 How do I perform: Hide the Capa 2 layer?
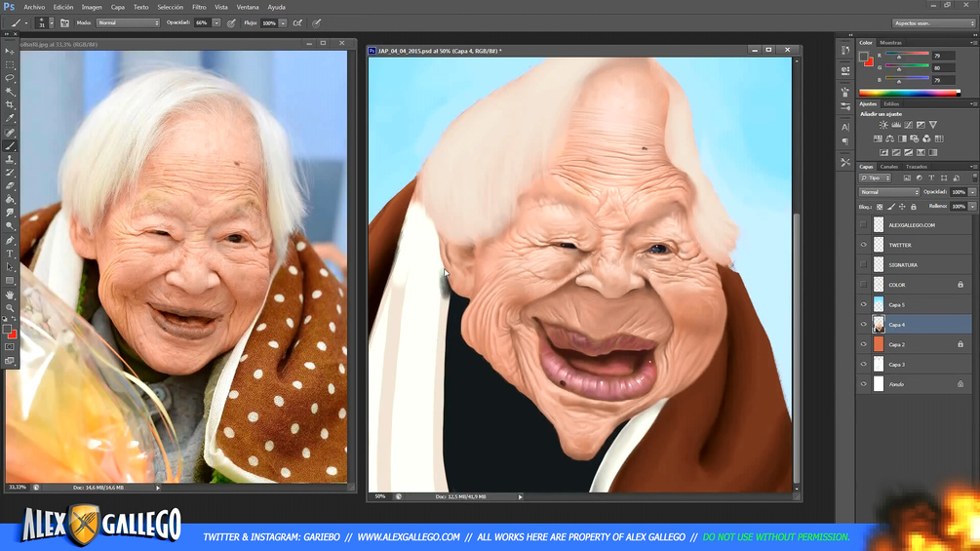click(864, 344)
